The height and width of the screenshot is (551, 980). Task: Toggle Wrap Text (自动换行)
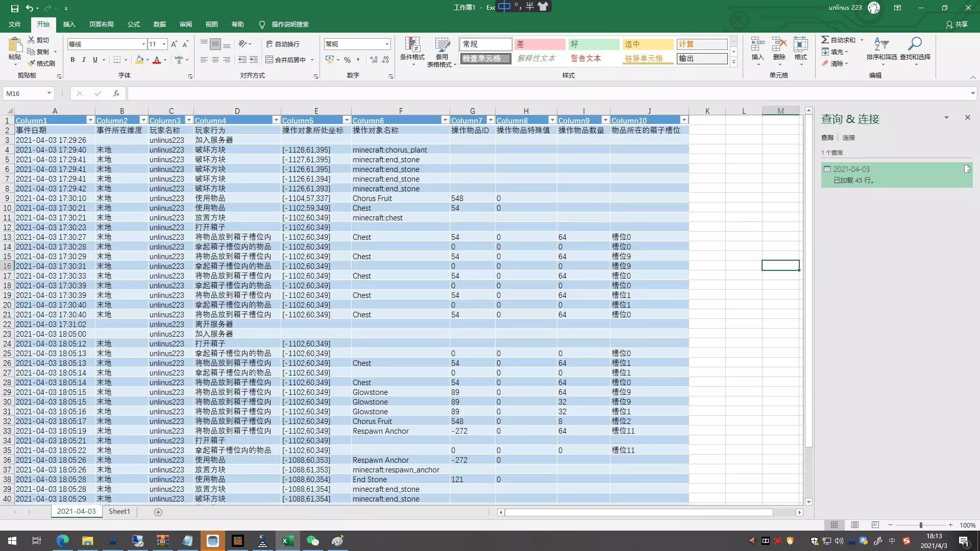click(x=283, y=44)
